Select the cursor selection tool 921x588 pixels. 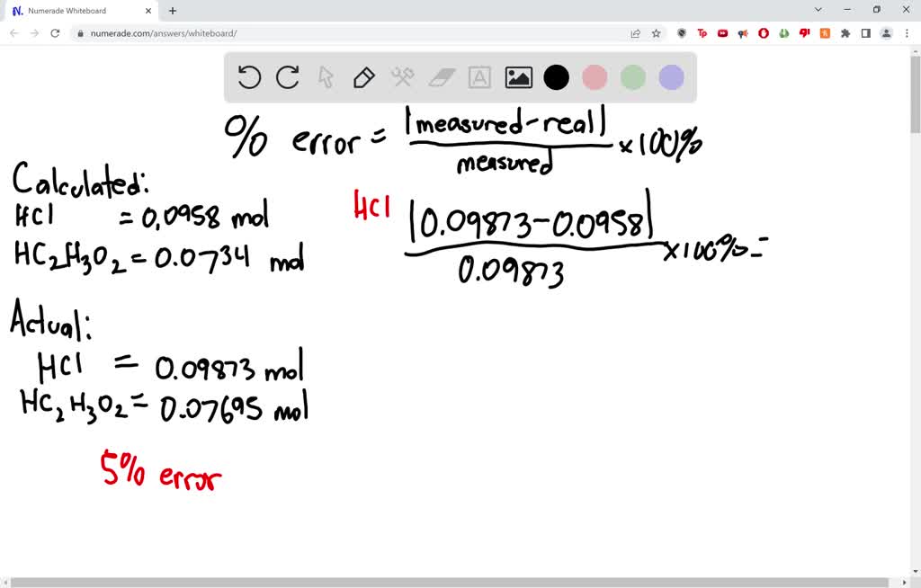click(x=326, y=77)
